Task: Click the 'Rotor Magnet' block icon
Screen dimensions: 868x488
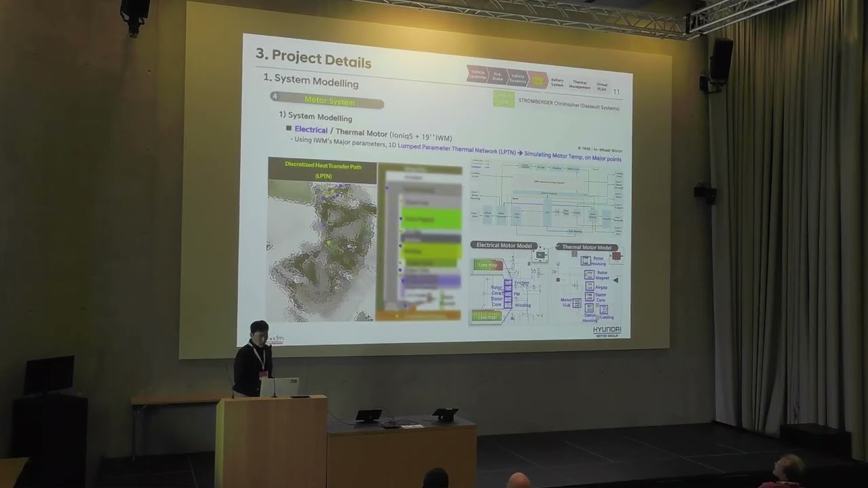Action: point(589,275)
